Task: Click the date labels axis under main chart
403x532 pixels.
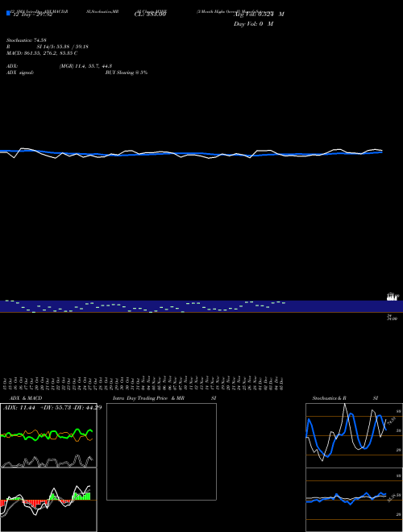Action: (x=143, y=383)
